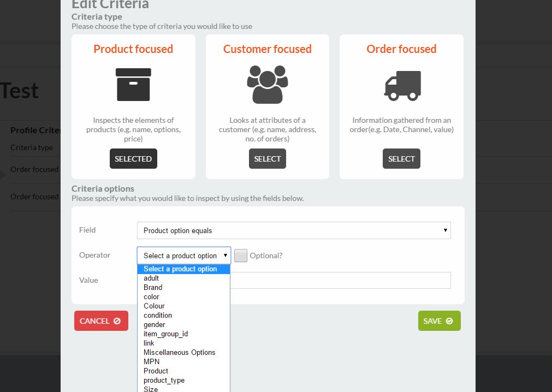Viewport: 552px width, 392px height.
Task: Click the Order focused heading
Action: click(401, 49)
